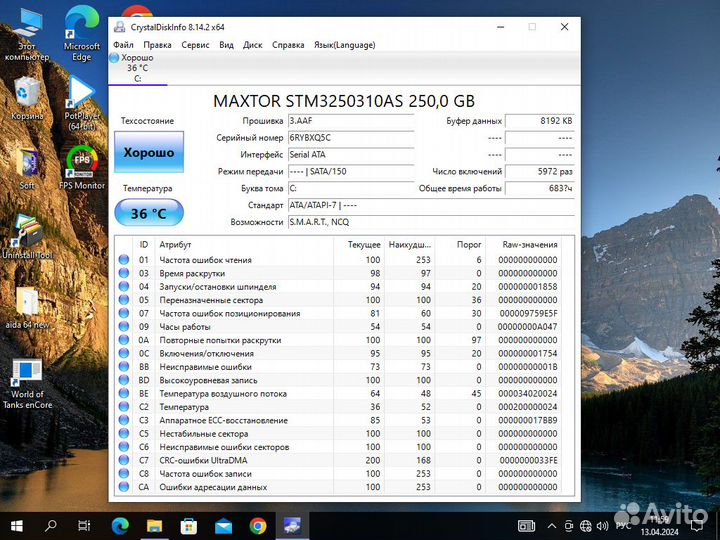
Task: Select Аппаратное ECC-восстановление row
Action: 338,420
